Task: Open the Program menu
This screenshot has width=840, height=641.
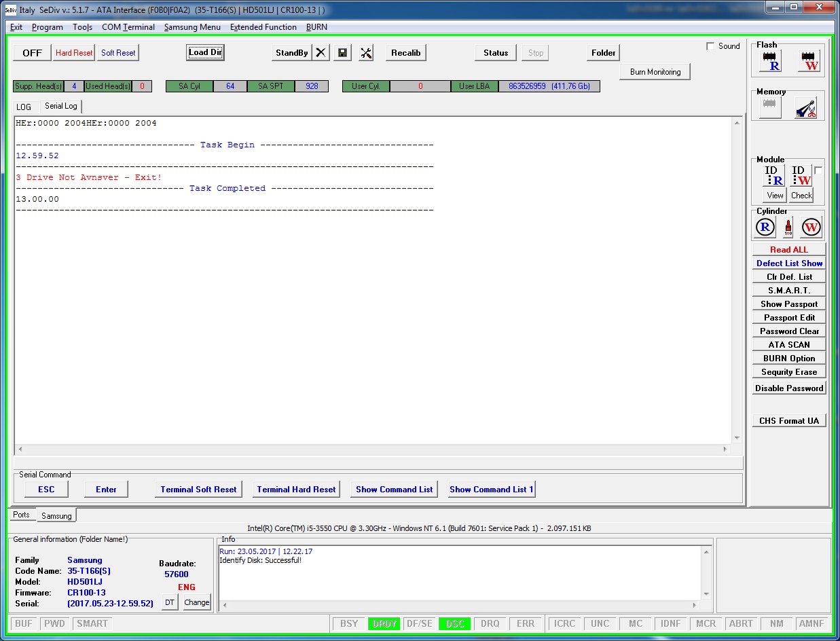Action: (48, 27)
